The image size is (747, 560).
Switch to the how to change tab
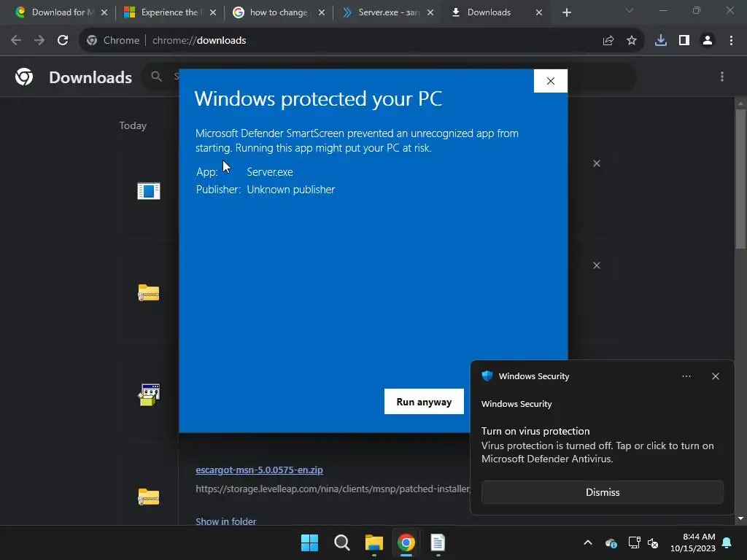click(278, 12)
